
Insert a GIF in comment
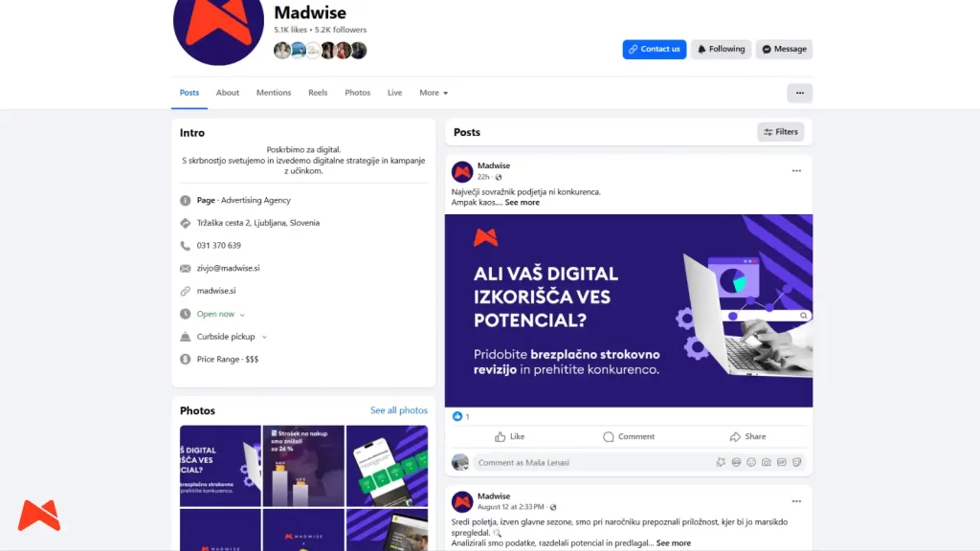click(781, 462)
